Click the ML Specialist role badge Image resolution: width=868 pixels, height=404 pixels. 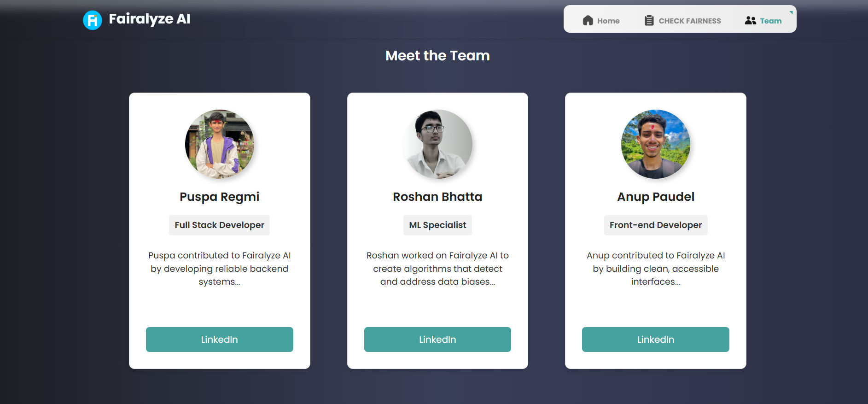437,225
